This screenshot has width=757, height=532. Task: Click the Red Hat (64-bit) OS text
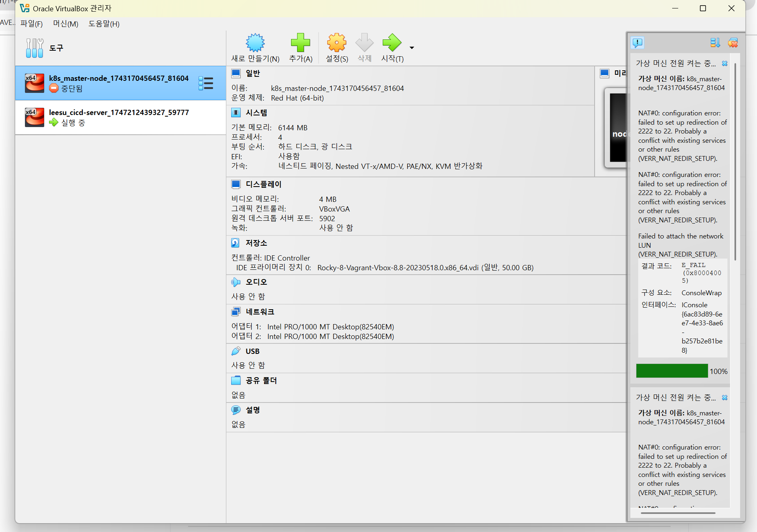297,98
